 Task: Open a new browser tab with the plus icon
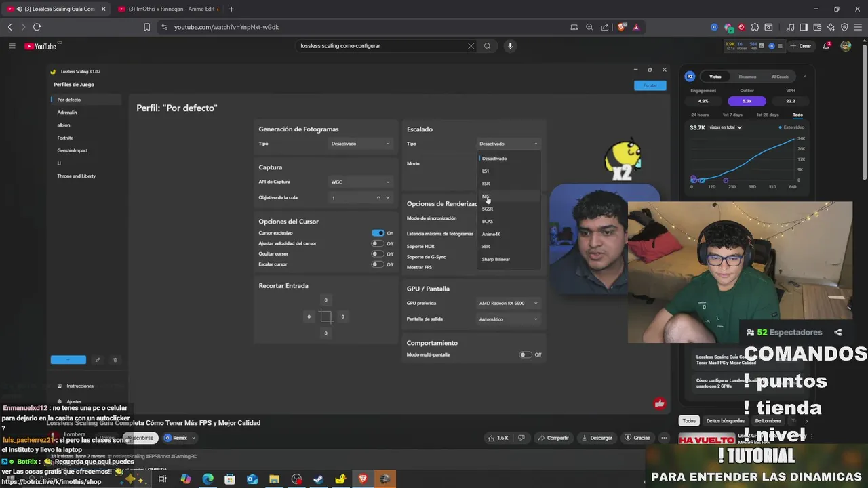pos(231,9)
